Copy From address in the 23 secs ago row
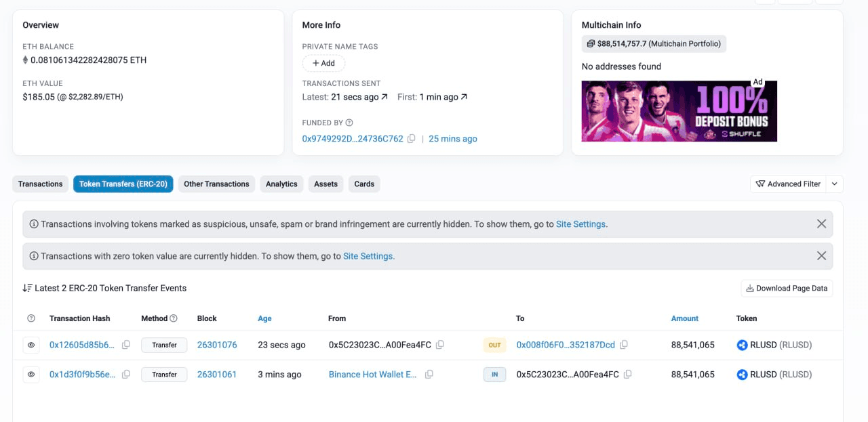The height and width of the screenshot is (422, 868). point(440,345)
